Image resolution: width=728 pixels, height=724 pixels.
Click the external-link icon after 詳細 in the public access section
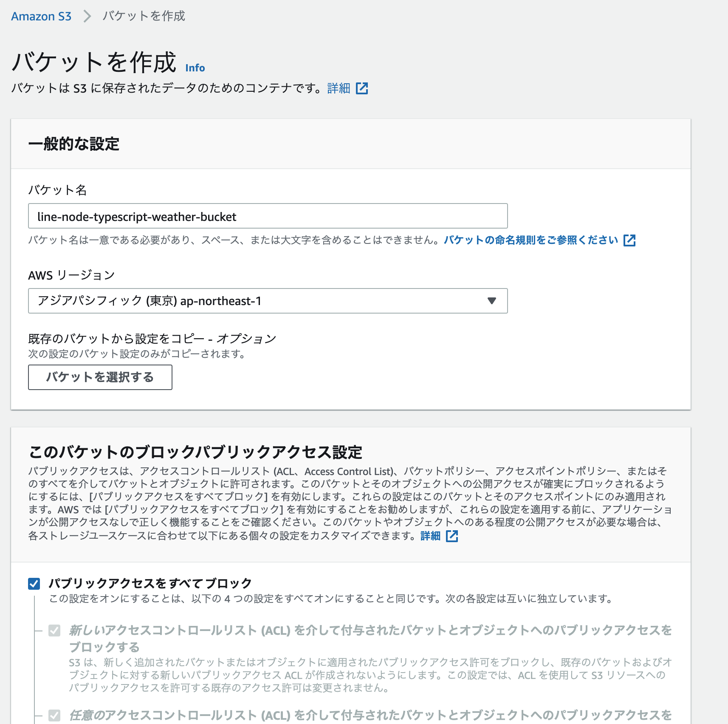click(x=452, y=537)
